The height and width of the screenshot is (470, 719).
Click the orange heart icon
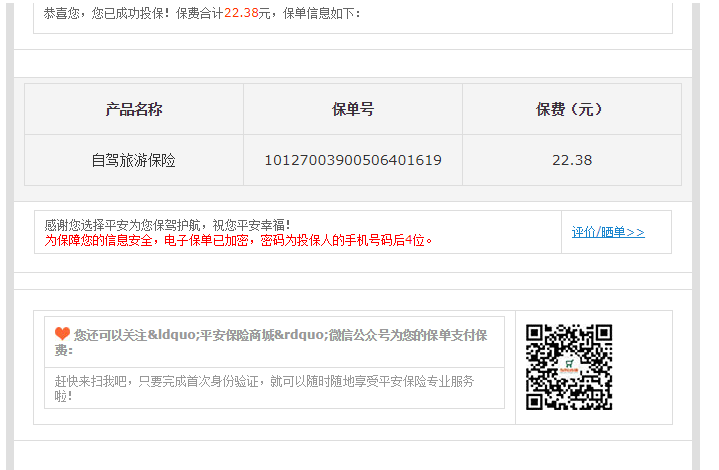point(62,333)
